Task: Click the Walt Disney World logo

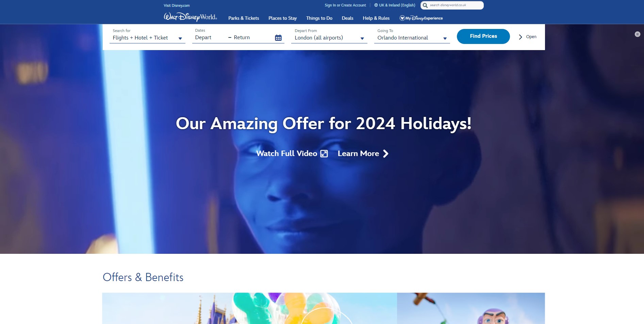Action: click(190, 17)
